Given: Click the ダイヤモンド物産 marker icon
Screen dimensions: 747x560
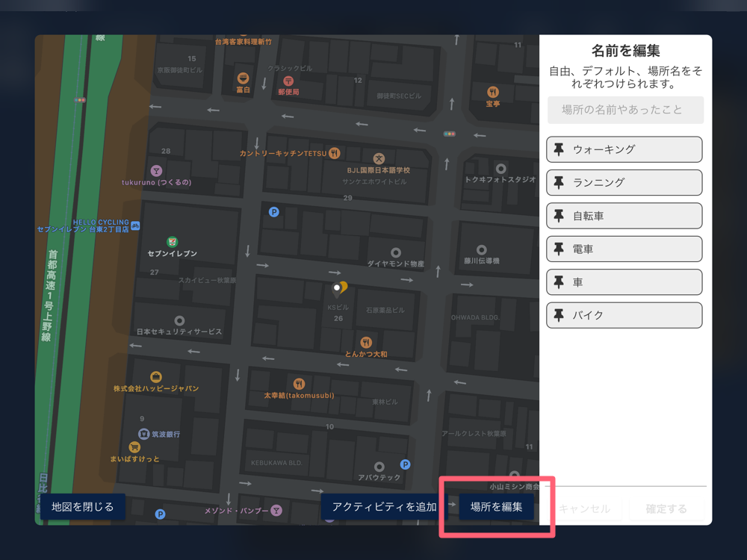Looking at the screenshot, I should 396,252.
